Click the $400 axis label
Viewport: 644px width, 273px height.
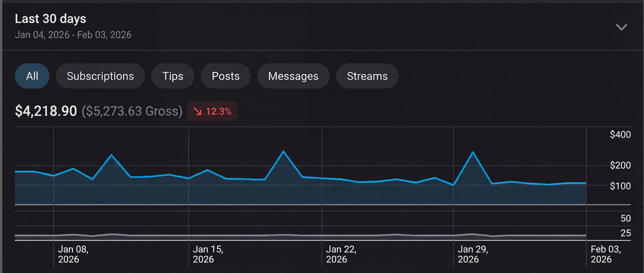tap(620, 135)
